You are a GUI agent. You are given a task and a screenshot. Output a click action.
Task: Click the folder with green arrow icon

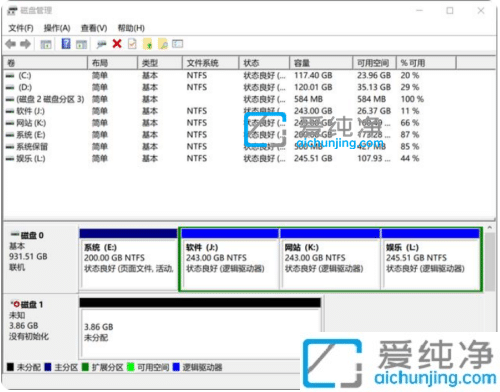147,44
